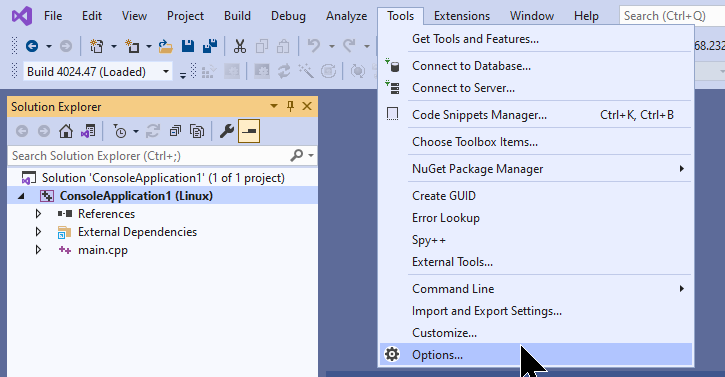Screen dimensions: 725x377
Task: Click the Paste toolbar icon
Action: click(x=283, y=46)
